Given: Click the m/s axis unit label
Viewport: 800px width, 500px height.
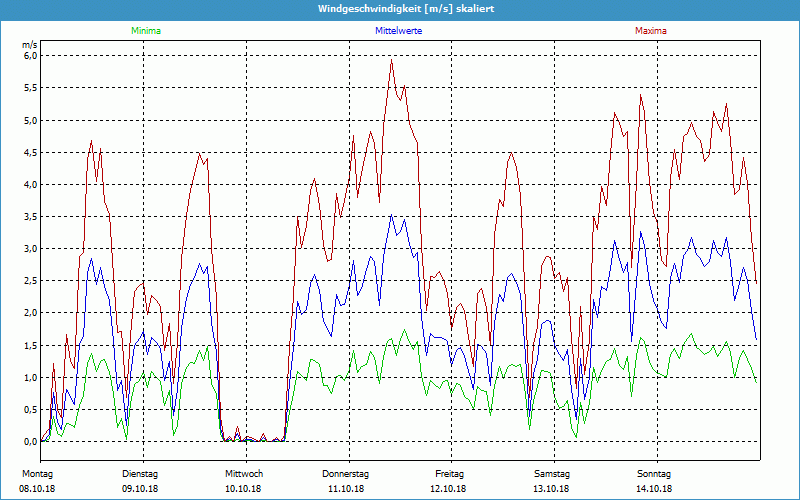Looking at the screenshot, I should click(x=30, y=45).
